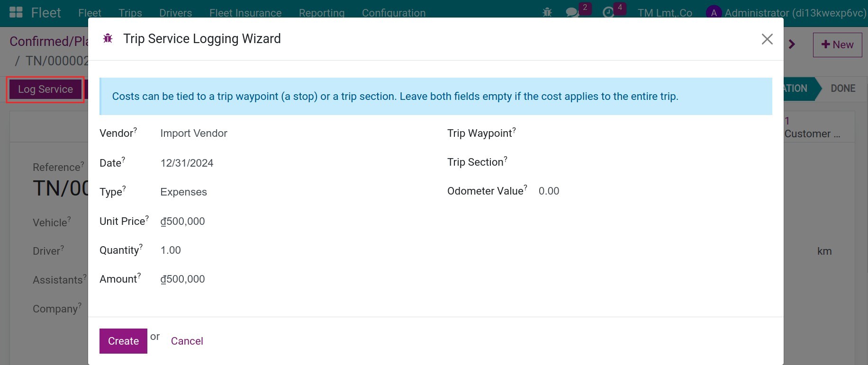
Task: Click the Log Service button
Action: click(45, 89)
